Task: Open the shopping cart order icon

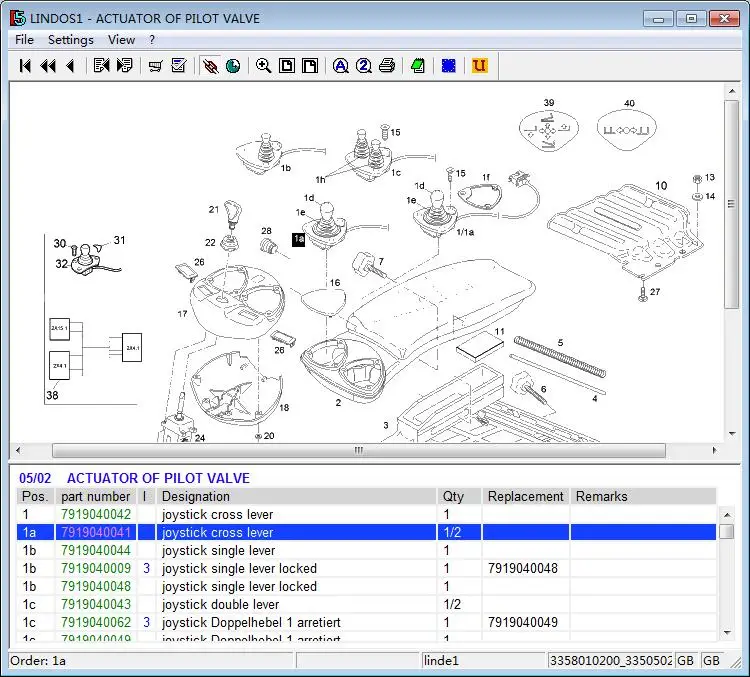Action: click(x=155, y=66)
